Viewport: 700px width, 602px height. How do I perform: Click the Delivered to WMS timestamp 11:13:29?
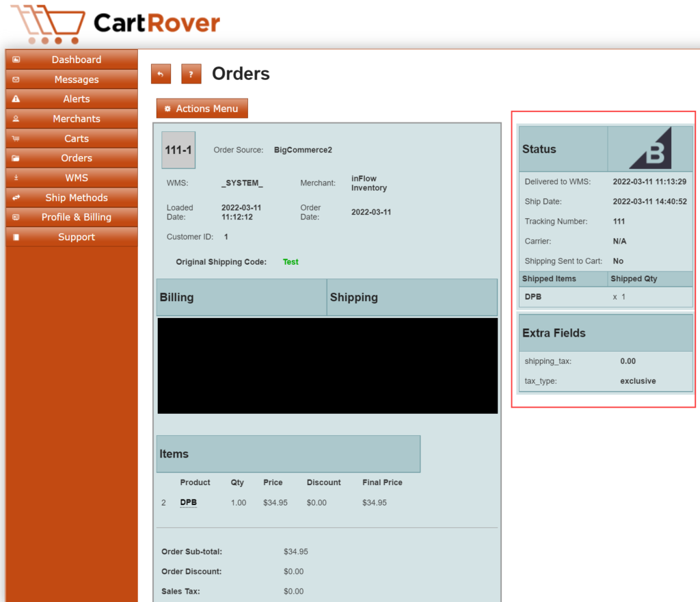coord(649,182)
